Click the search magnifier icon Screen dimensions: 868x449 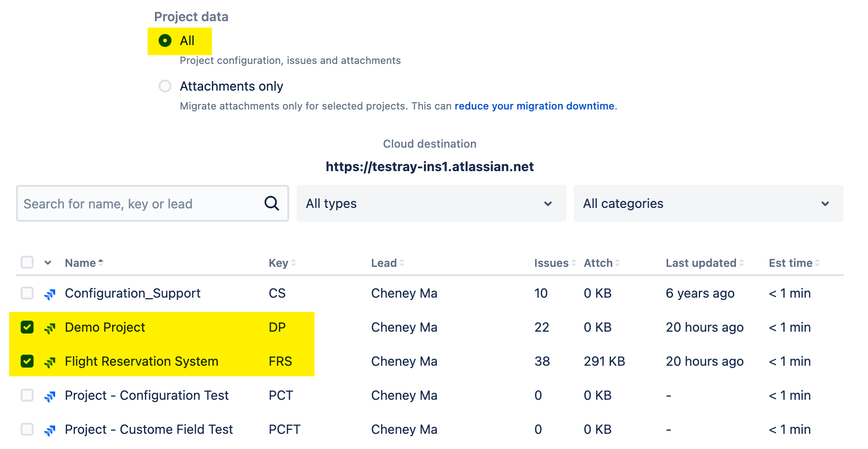(272, 203)
